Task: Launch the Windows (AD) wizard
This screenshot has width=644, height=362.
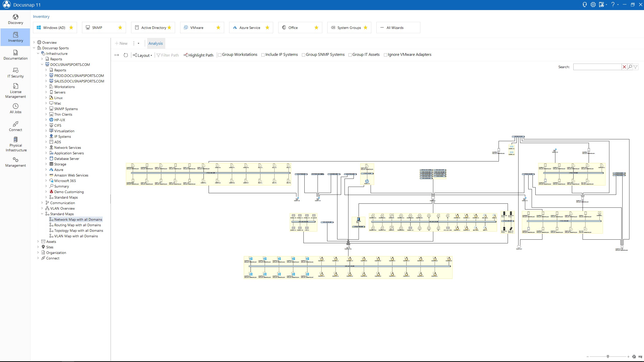Action: [55, 28]
